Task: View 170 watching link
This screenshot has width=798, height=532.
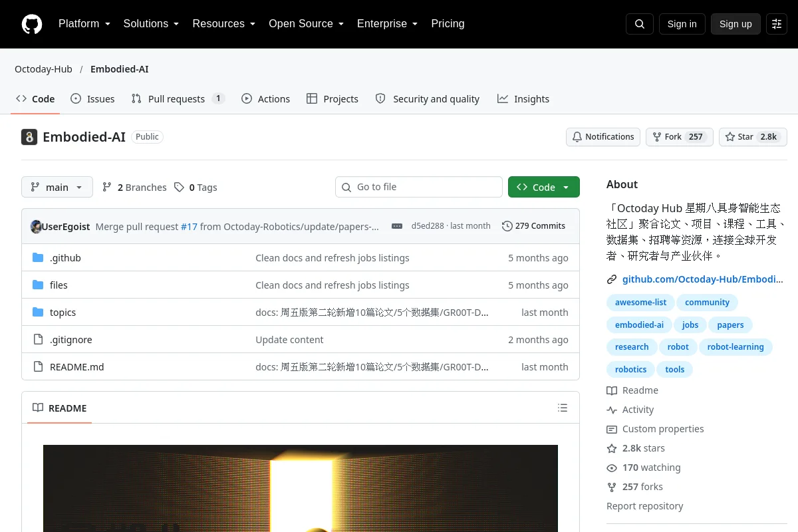Action: [644, 467]
